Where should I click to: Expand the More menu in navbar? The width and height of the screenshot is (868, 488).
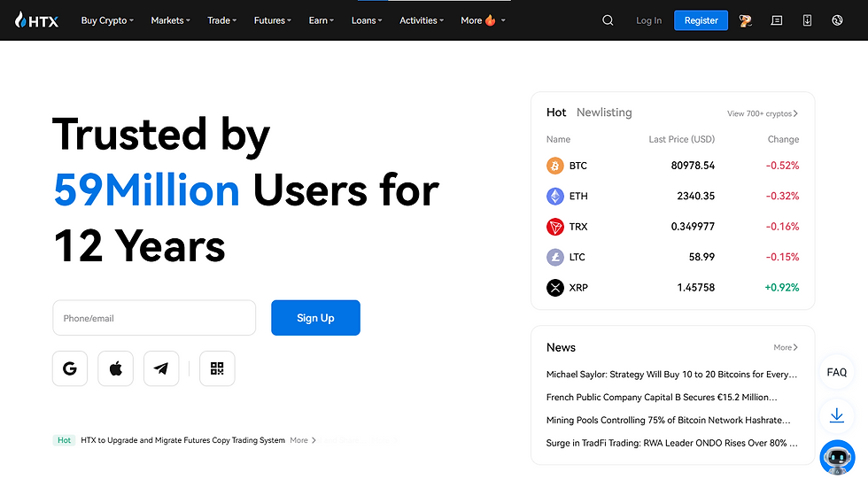tap(483, 20)
